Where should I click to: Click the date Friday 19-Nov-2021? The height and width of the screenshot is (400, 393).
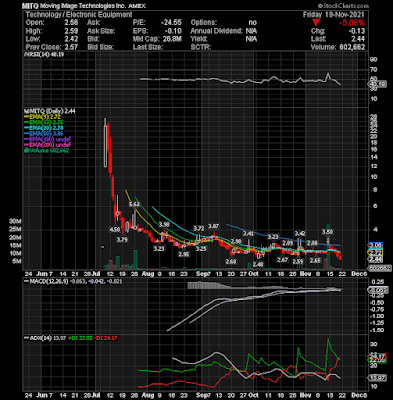[x=334, y=14]
